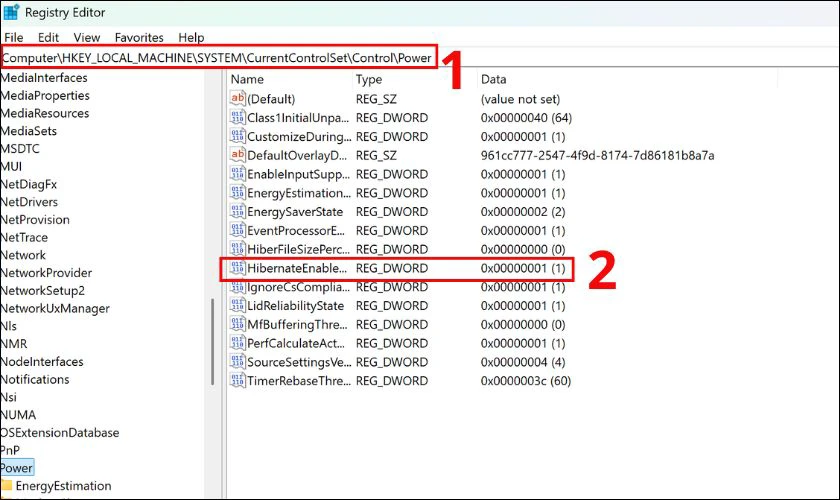Select the EnergySaverState DWORD icon
Viewport: 840px width, 500px height.
coord(237,211)
